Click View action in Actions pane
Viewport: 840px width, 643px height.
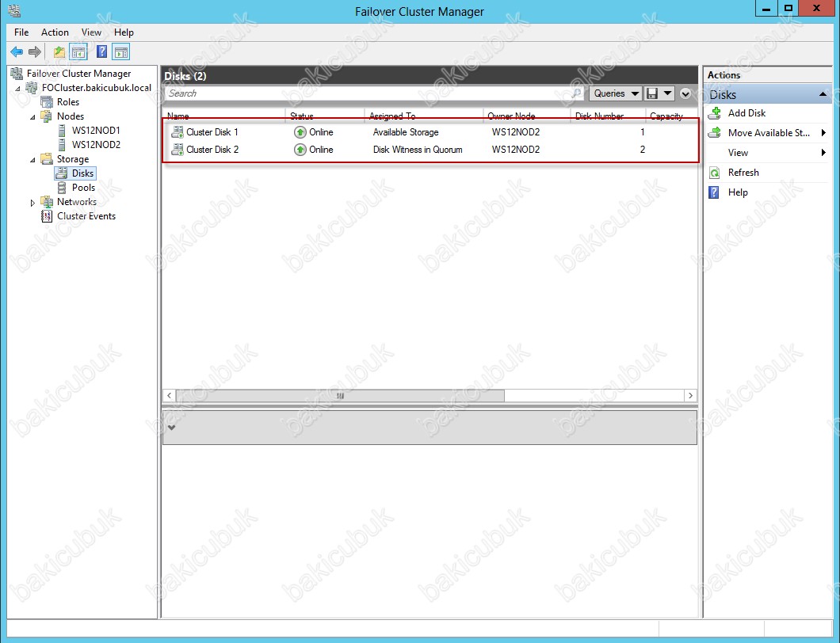click(x=738, y=153)
